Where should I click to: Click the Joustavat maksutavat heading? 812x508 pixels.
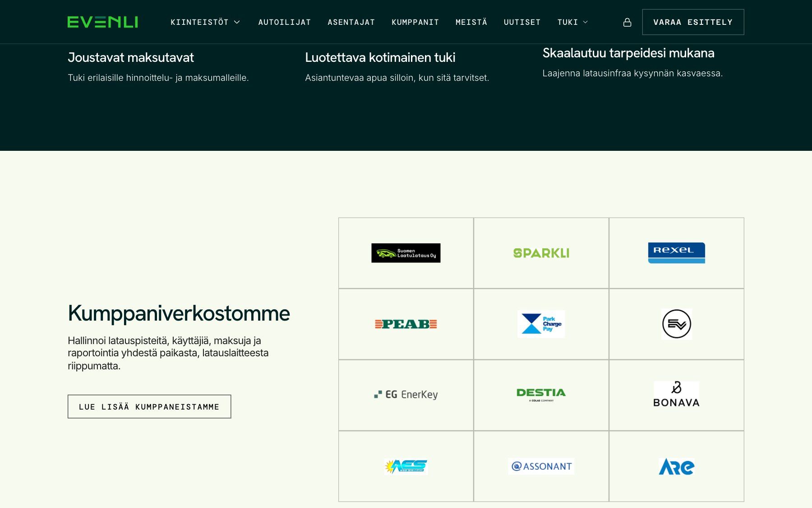click(131, 57)
